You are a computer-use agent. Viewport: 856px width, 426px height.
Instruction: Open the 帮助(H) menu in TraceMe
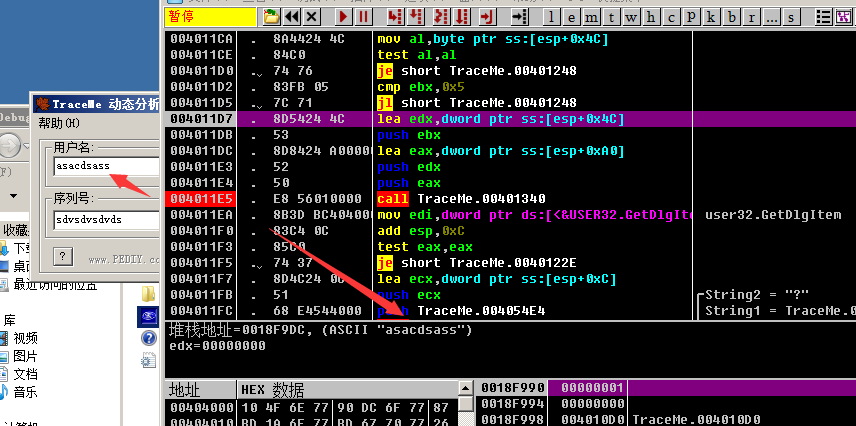(59, 123)
